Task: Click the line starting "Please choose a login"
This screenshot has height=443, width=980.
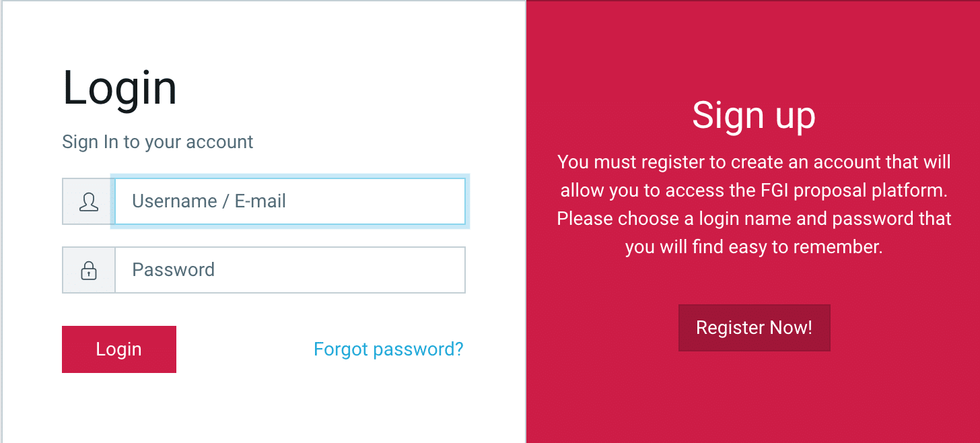Action: point(754,219)
